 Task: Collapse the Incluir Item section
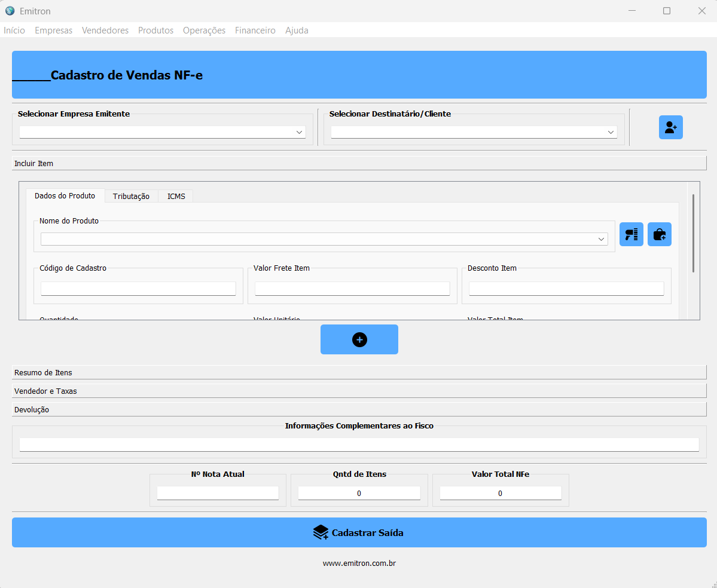point(359,163)
